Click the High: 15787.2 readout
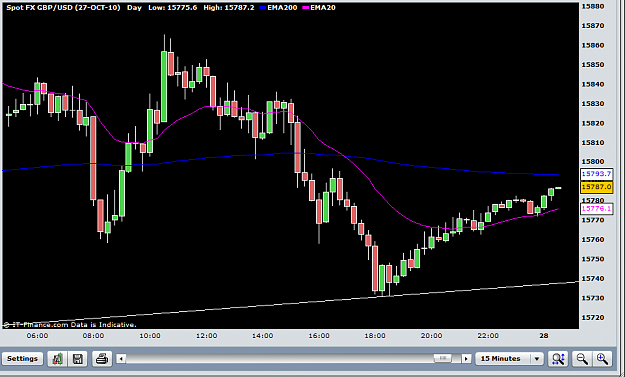 click(229, 8)
